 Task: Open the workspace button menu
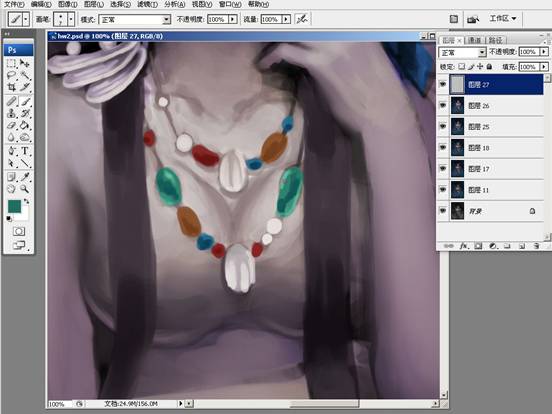pyautogui.click(x=503, y=18)
